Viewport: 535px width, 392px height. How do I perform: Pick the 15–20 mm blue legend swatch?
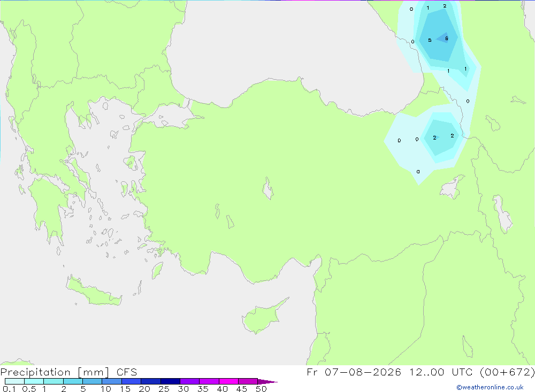pyautogui.click(x=132, y=381)
